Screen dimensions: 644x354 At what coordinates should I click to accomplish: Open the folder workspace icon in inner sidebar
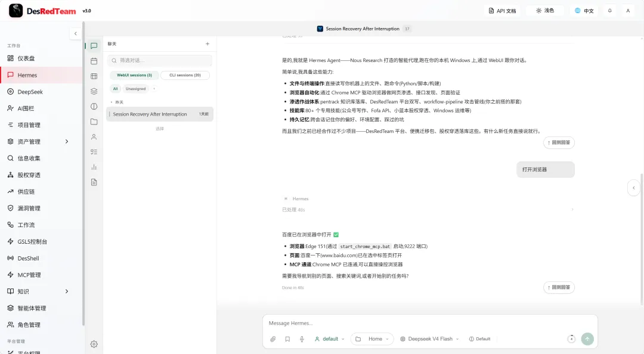pyautogui.click(x=94, y=122)
